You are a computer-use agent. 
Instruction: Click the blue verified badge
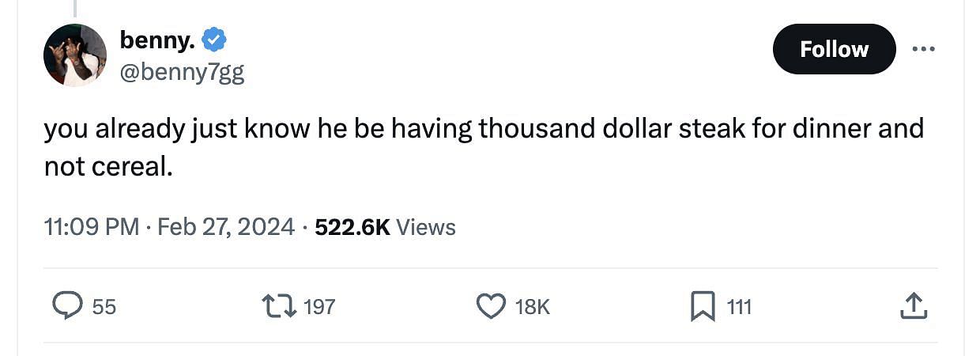coord(214,39)
